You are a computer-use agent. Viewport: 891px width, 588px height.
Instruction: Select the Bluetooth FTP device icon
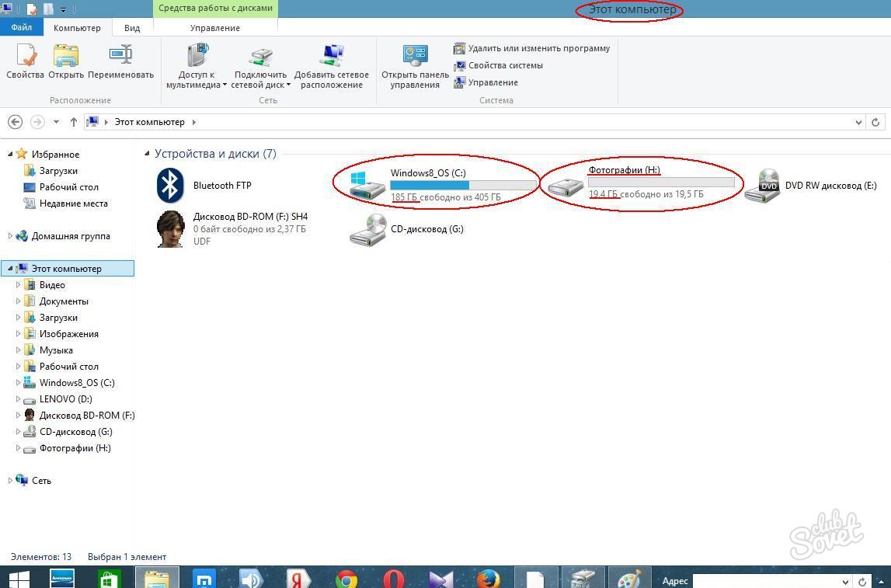[x=170, y=186]
